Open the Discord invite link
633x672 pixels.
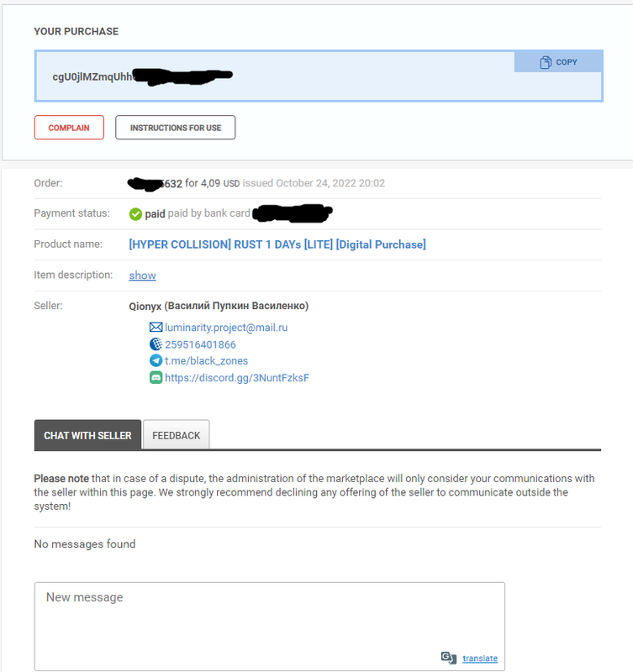coord(237,377)
